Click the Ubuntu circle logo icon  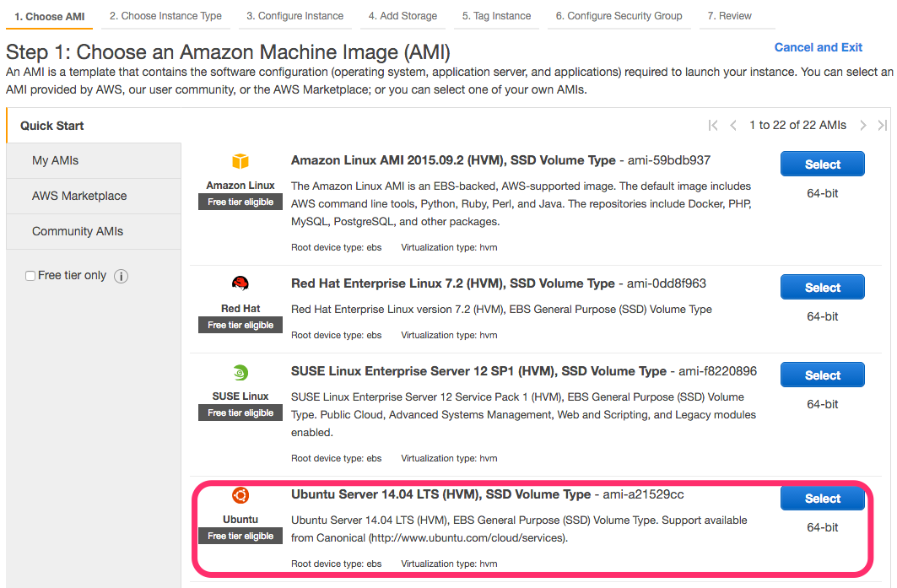pyautogui.click(x=240, y=495)
